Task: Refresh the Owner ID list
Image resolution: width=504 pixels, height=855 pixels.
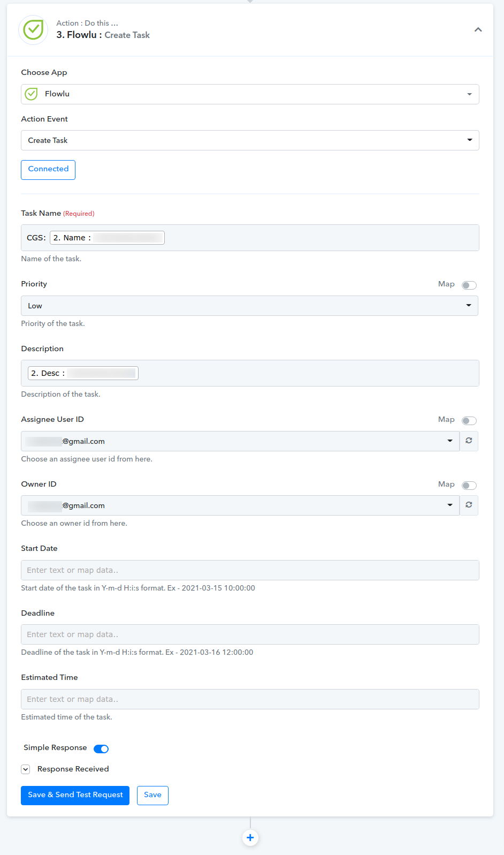Action: (469, 505)
